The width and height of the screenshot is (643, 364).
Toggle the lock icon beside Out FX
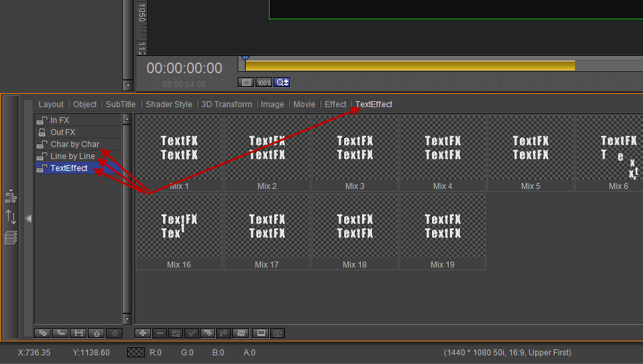(42, 132)
